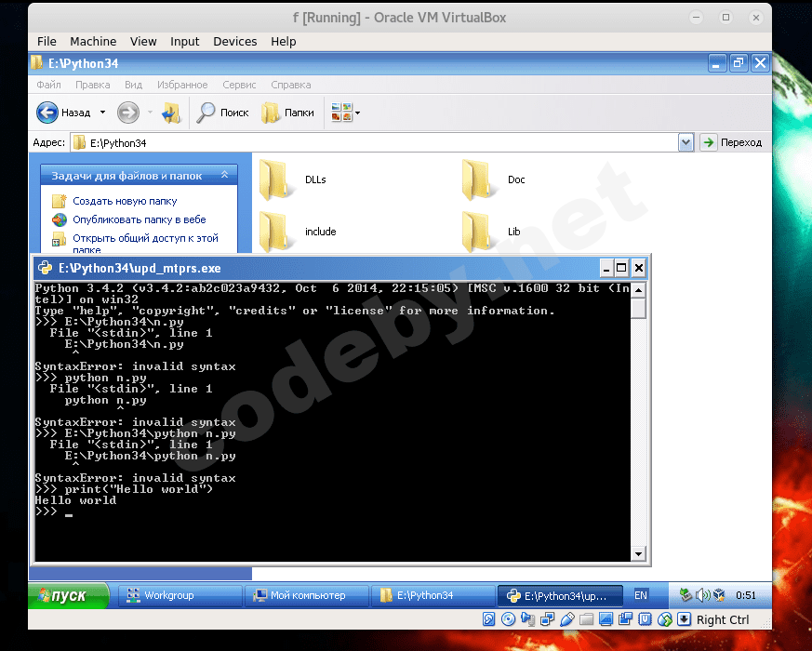Click Открыть общий доступ к этой папке
This screenshot has height=651, width=812.
145,244
